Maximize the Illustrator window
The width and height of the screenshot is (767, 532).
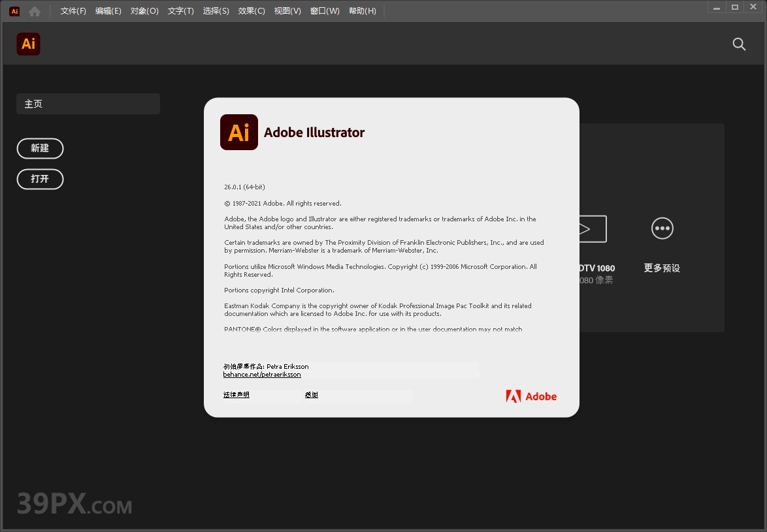pyautogui.click(x=735, y=7)
